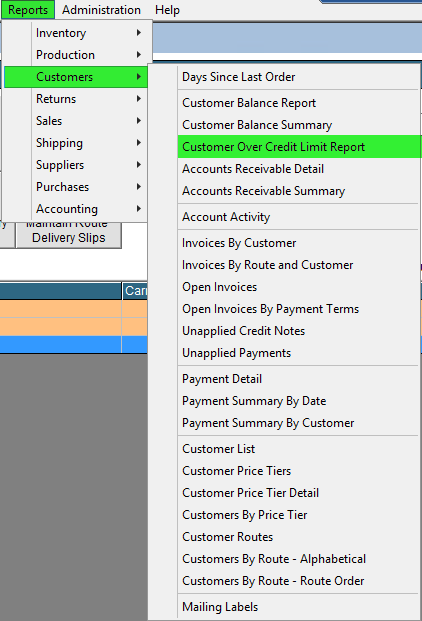This screenshot has width=422, height=621.
Task: Click the arrow beside Purchases
Action: [139, 186]
